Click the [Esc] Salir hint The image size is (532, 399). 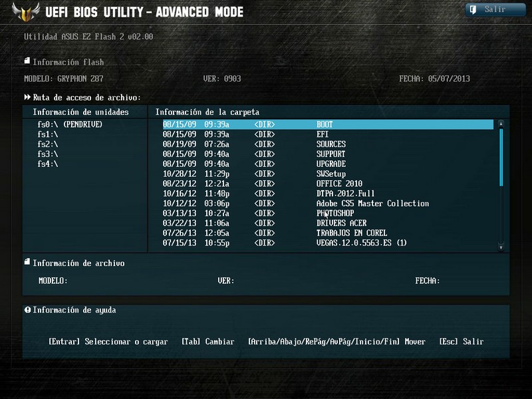coord(461,341)
